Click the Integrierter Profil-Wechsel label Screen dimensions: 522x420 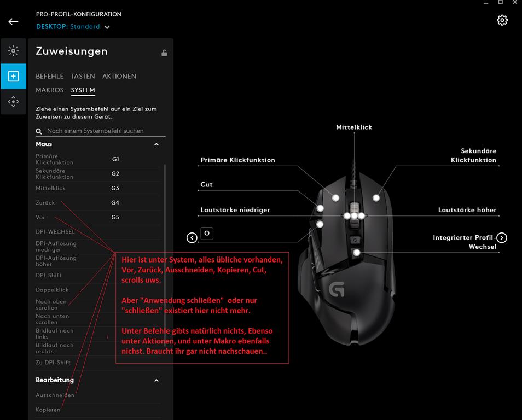pyautogui.click(x=465, y=242)
